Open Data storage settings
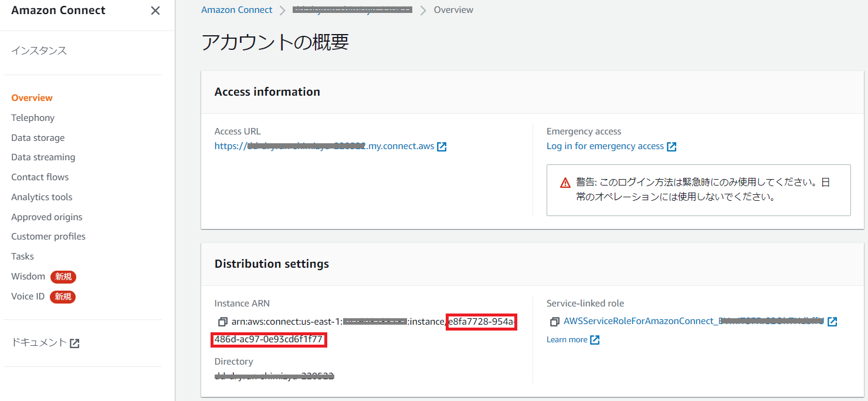Viewport: 868px width, 401px height. [38, 138]
